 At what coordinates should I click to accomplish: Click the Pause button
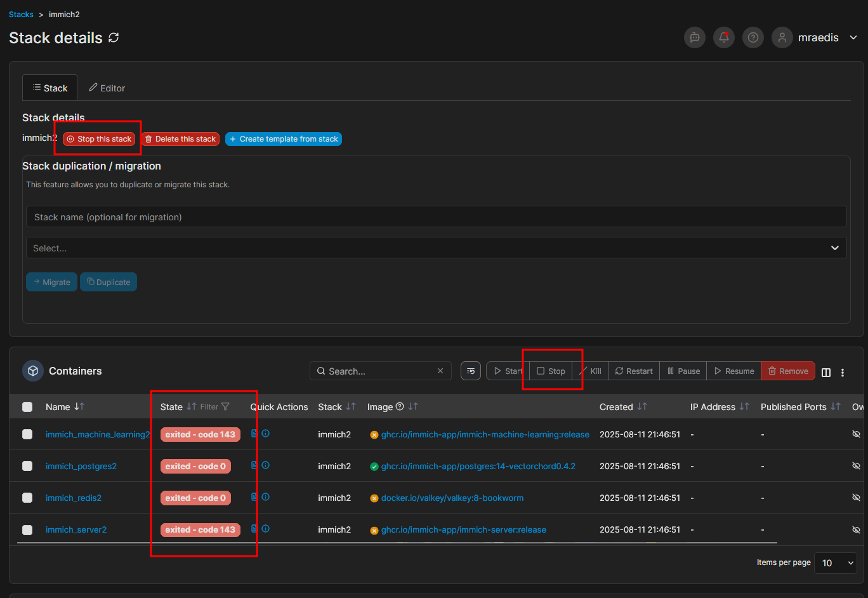683,371
